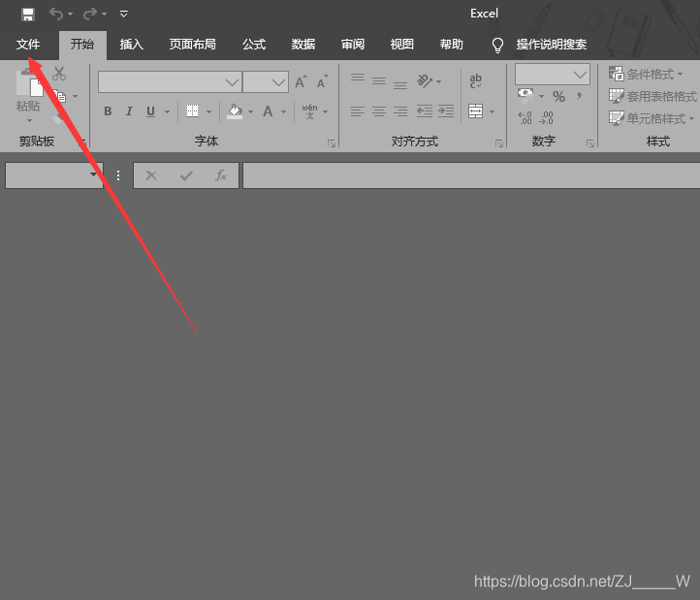
Task: Open Customize Quick Access Toolbar menu
Action: point(124,15)
